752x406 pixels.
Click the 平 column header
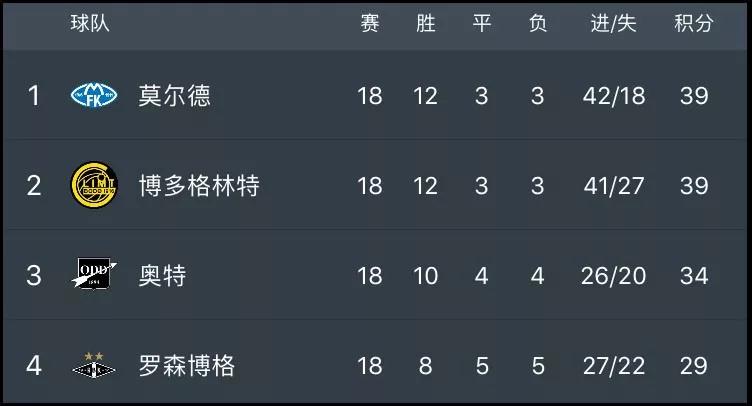482,23
